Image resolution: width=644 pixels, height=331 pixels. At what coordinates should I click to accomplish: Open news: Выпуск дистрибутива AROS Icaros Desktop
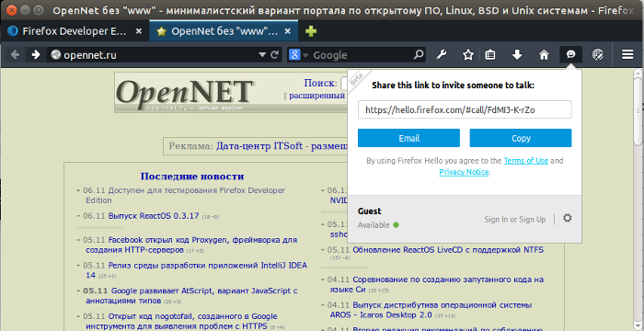(x=431, y=310)
